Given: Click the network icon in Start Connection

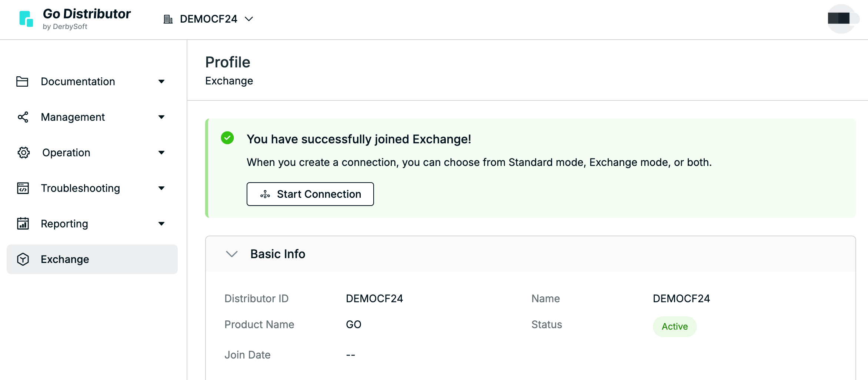Looking at the screenshot, I should (265, 194).
